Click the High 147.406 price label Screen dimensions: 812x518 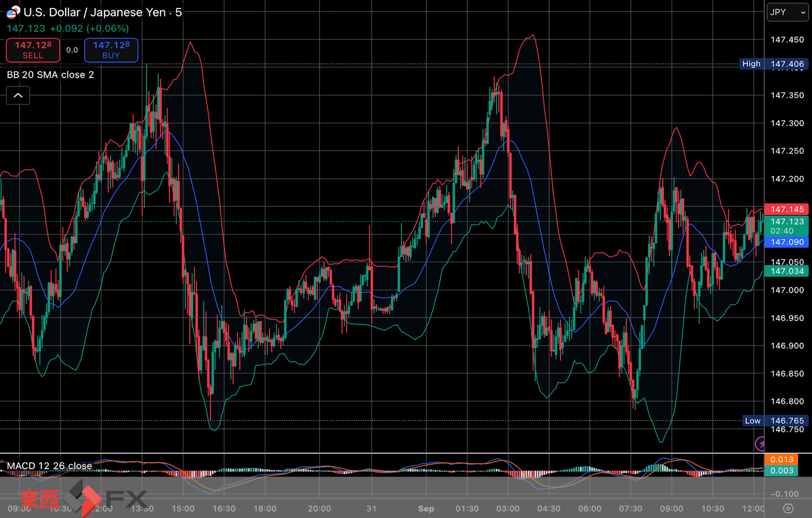coord(774,64)
